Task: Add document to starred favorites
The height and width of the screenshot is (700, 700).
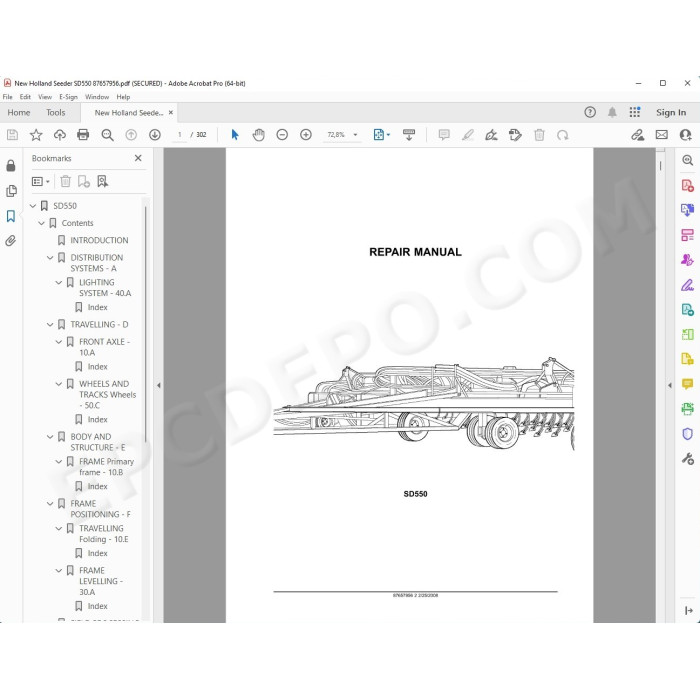Action: pos(36,135)
